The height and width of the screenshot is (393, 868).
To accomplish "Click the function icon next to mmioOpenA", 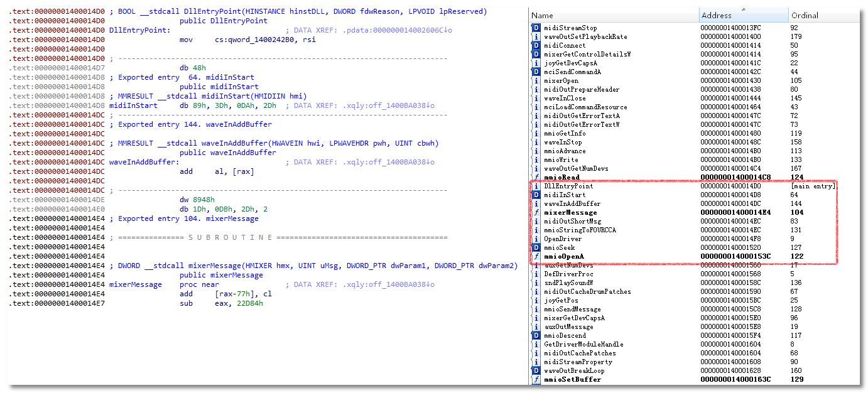I will tap(536, 256).
